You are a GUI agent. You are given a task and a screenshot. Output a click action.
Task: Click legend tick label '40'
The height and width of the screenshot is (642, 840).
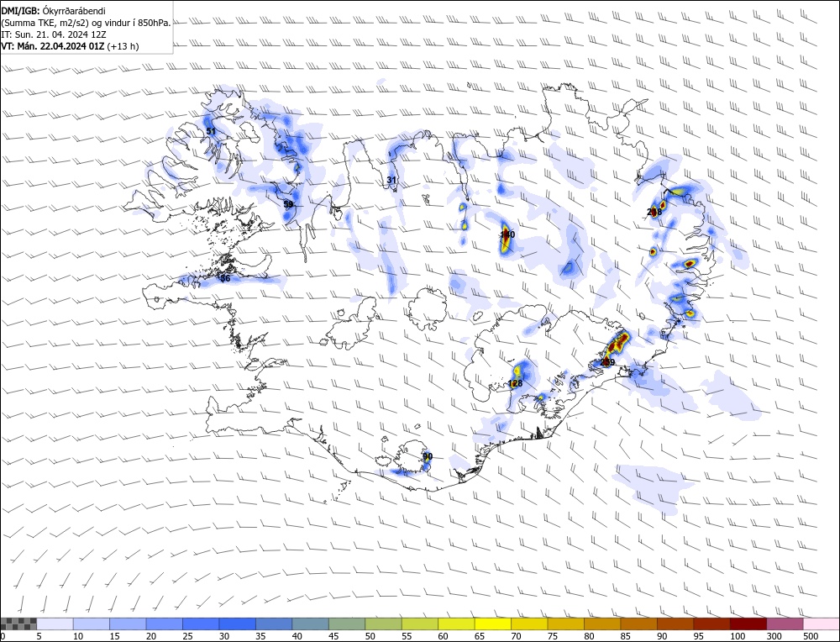(x=297, y=636)
